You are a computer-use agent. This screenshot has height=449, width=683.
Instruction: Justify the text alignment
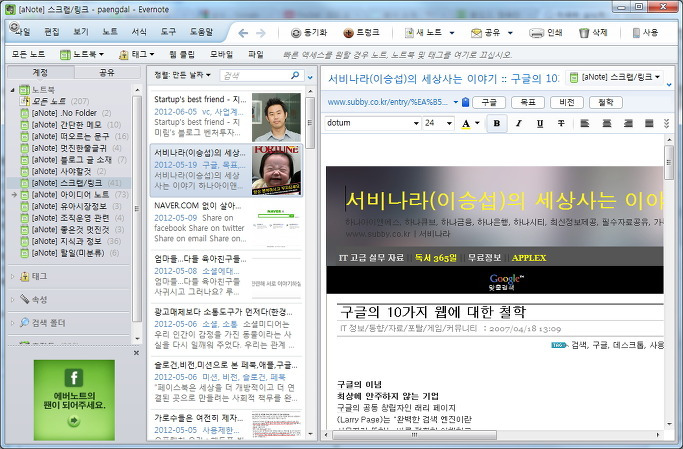pyautogui.click(x=649, y=123)
